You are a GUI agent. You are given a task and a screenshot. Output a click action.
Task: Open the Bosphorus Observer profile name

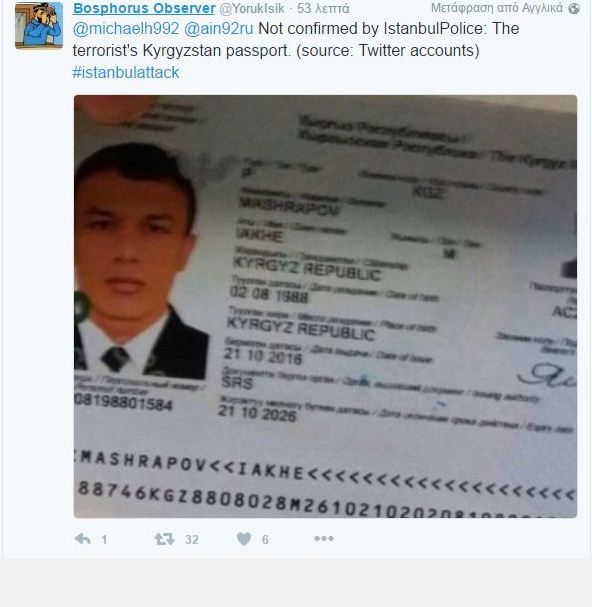144,8
